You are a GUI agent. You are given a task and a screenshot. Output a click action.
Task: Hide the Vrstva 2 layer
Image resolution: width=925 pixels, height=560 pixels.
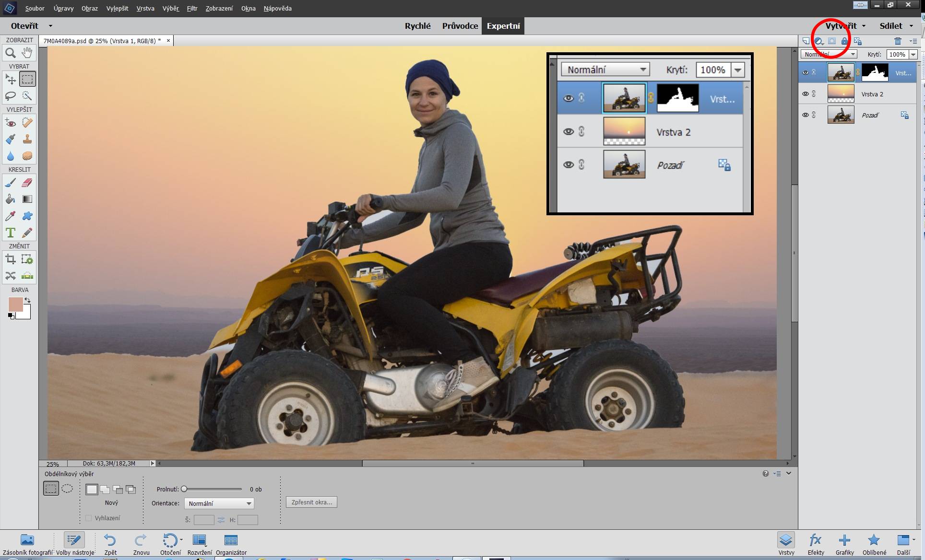[806, 94]
